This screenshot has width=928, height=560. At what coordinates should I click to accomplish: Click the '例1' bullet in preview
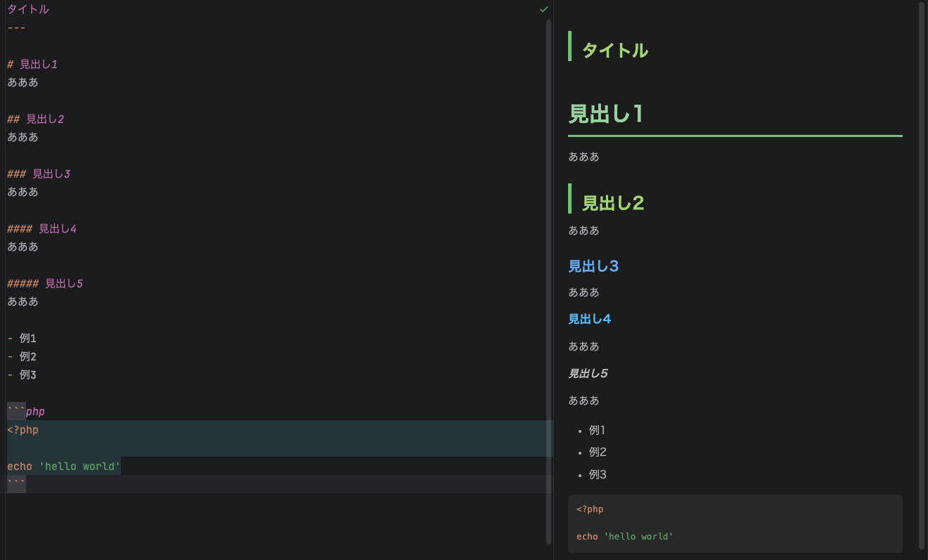click(x=597, y=430)
